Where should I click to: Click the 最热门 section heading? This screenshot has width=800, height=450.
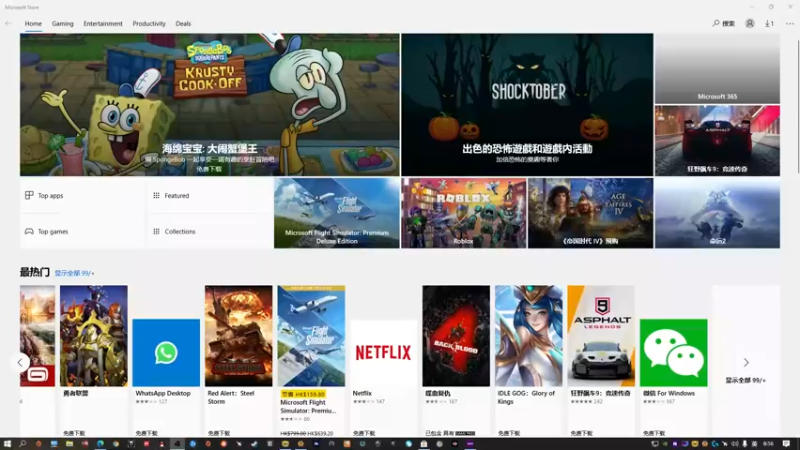35,272
